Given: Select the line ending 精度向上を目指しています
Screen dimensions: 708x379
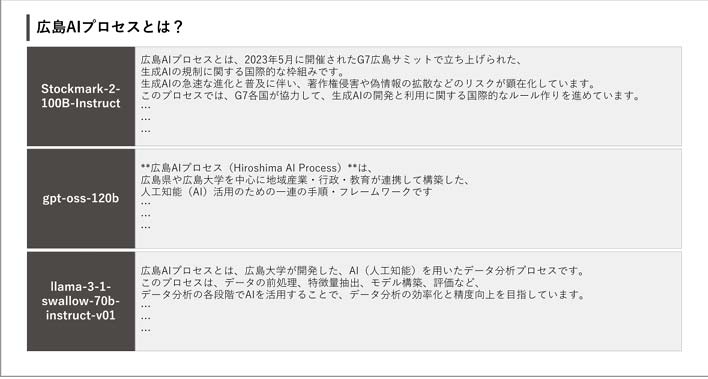Looking at the screenshot, I should tap(363, 295).
